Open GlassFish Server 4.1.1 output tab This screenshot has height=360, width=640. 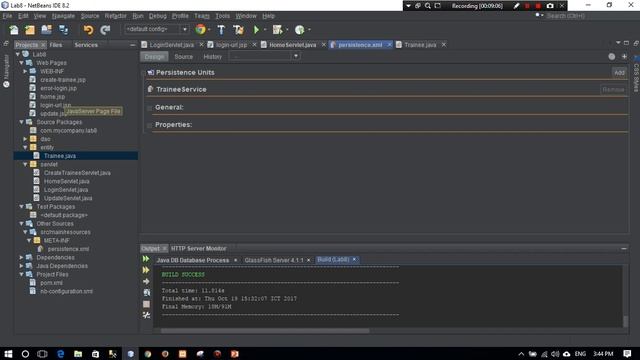274,260
